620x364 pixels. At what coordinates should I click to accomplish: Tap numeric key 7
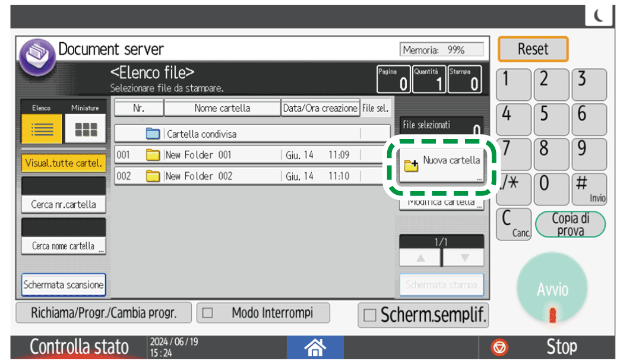pos(514,154)
